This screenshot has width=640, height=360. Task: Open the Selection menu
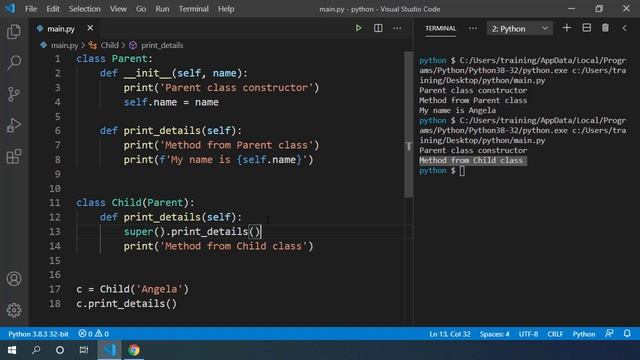point(84,9)
